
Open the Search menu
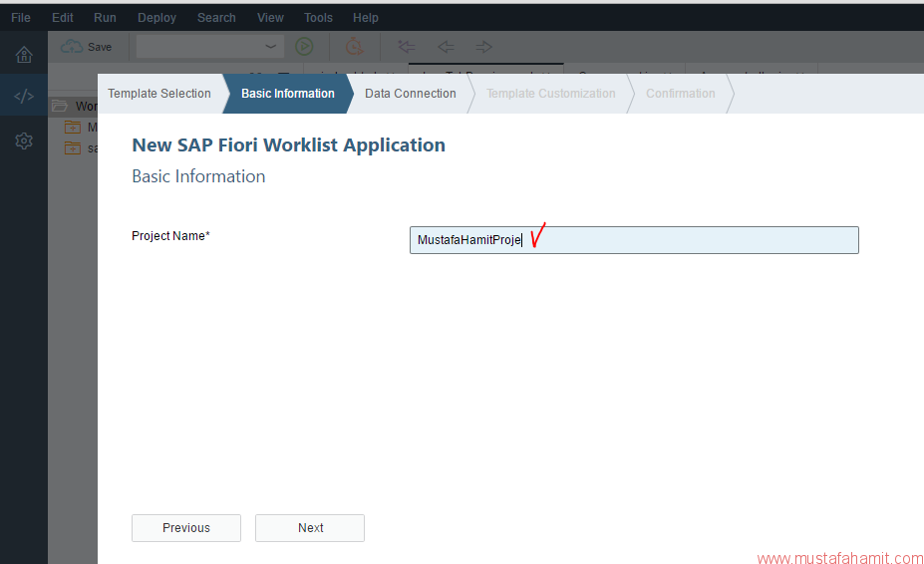216,18
